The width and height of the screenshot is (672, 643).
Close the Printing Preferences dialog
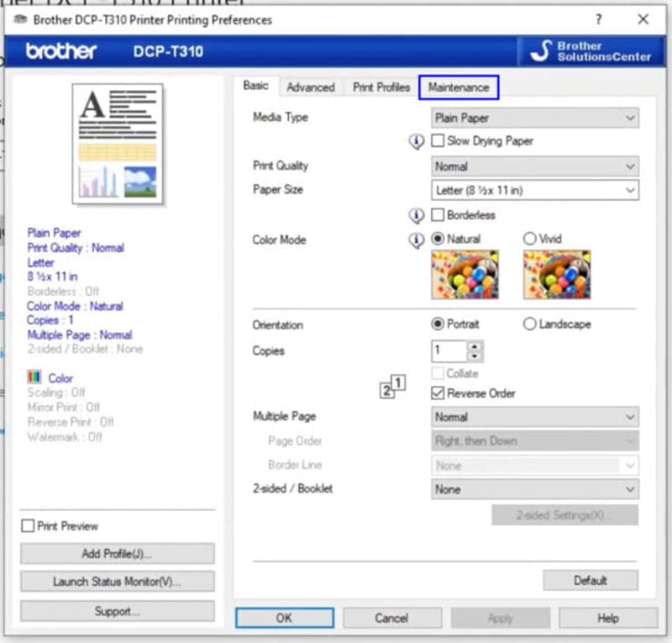(x=643, y=19)
